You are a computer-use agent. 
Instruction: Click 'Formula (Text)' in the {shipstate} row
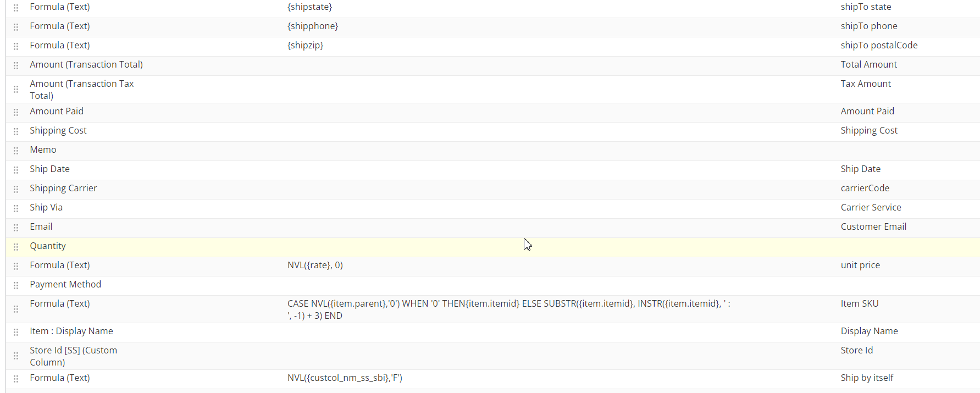(60, 7)
